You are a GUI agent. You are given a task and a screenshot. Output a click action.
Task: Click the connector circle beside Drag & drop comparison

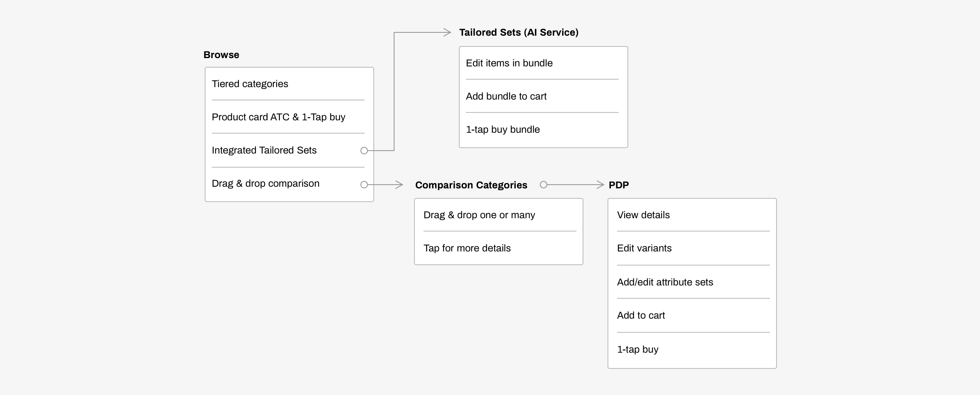[x=364, y=185]
